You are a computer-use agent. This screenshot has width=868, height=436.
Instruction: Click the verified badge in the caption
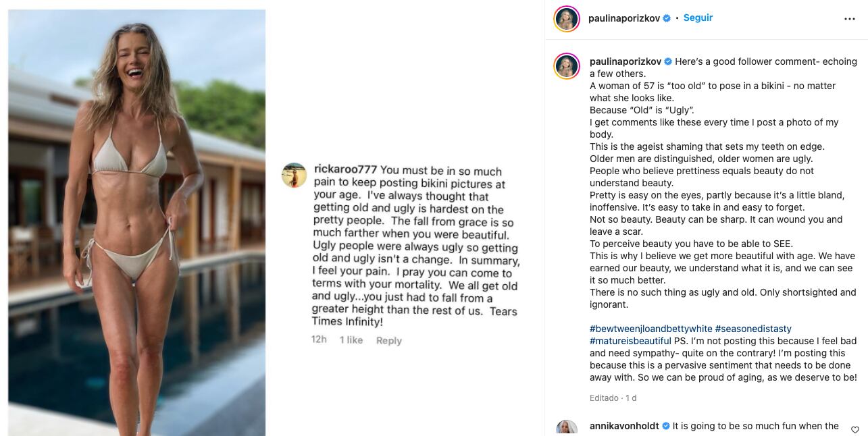[668, 61]
